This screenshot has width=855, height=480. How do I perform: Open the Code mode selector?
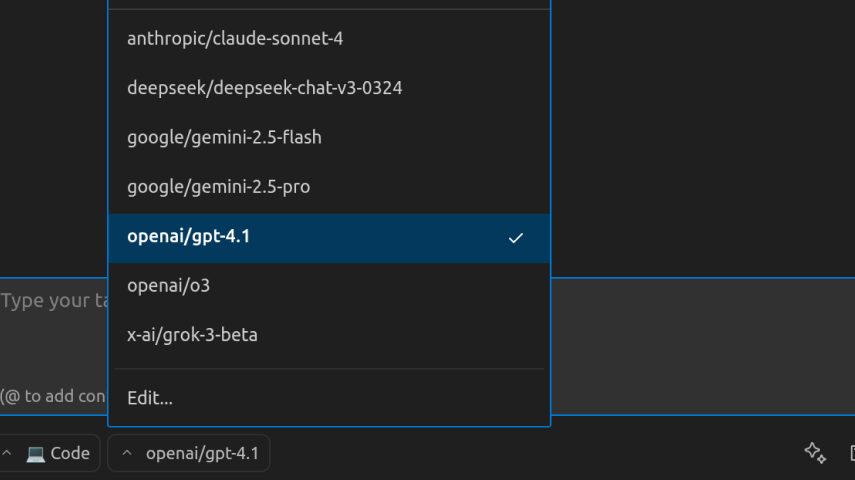(x=49, y=453)
